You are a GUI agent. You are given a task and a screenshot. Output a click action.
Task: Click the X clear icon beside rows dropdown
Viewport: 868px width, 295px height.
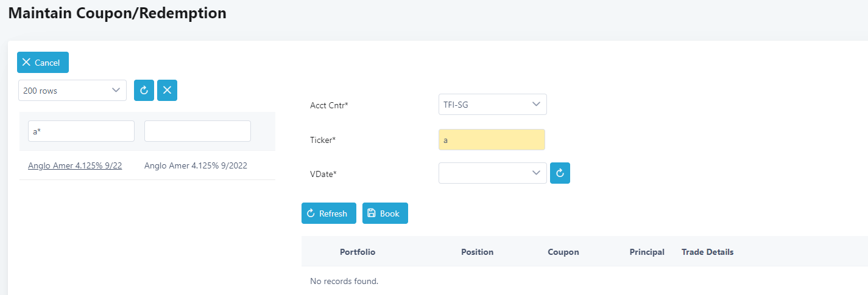coord(167,90)
